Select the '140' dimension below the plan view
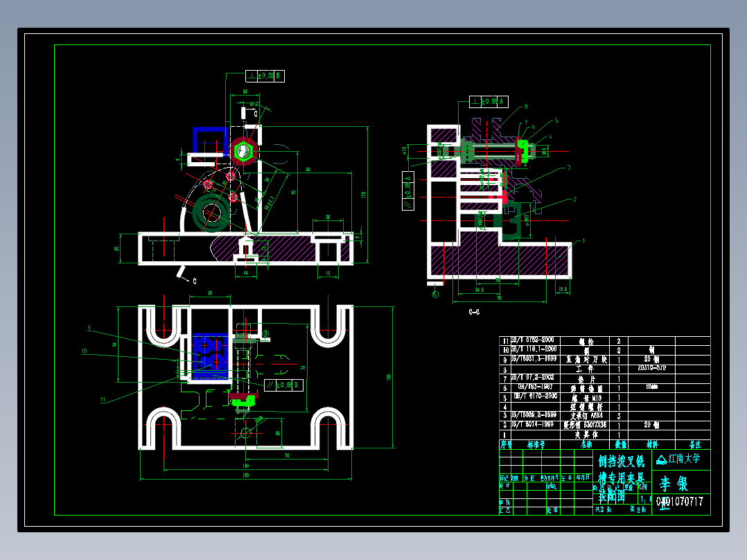The image size is (747, 560). click(246, 466)
